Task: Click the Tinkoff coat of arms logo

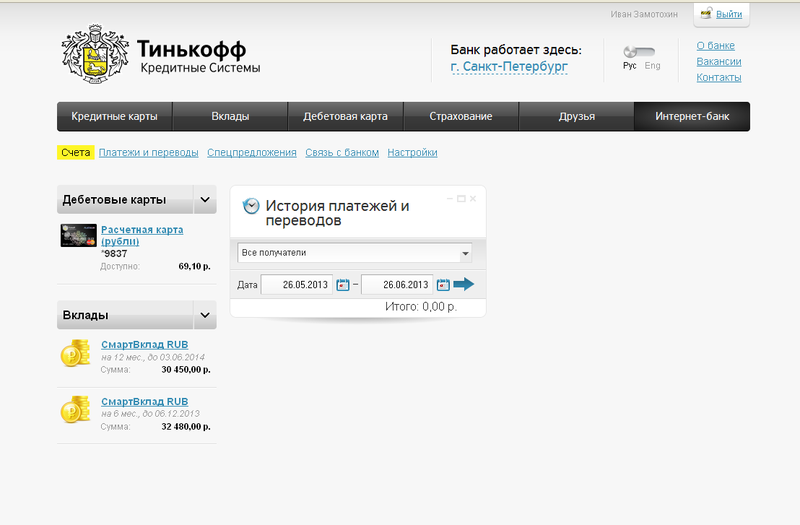Action: pos(95,54)
